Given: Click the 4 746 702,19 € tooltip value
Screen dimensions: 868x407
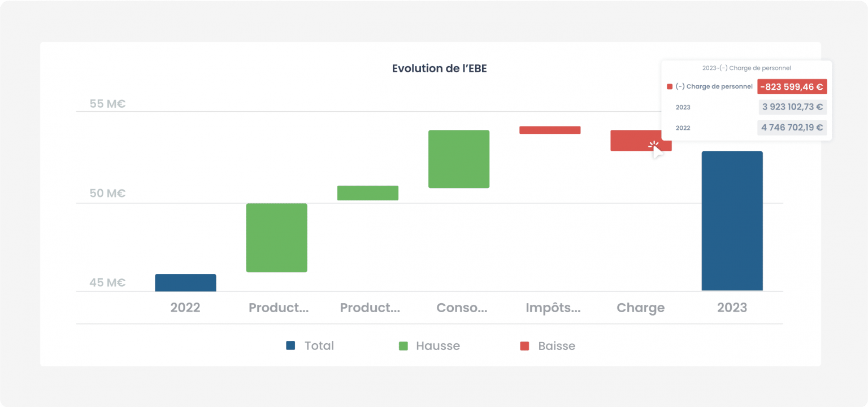Looking at the screenshot, I should [x=792, y=128].
